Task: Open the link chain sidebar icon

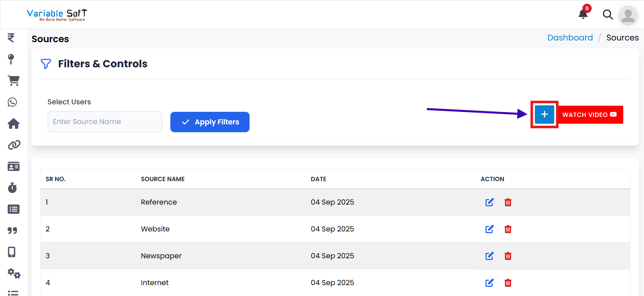Action: 14,145
